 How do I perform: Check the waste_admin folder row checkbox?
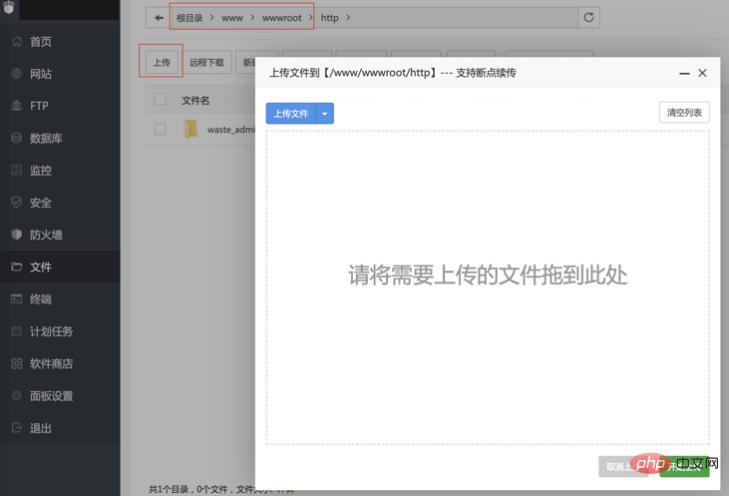pyautogui.click(x=160, y=129)
